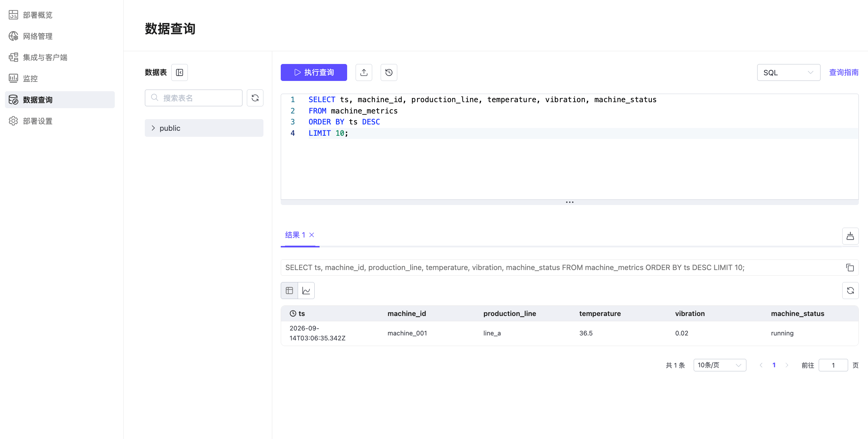Open the 10条/页 page size dropdown
This screenshot has width=868, height=439.
(x=720, y=365)
